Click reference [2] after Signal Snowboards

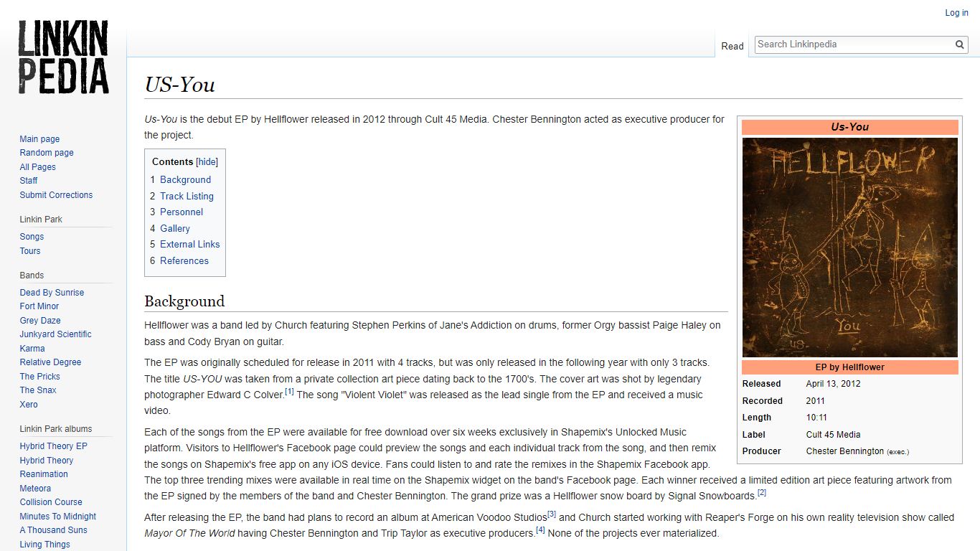coord(762,493)
